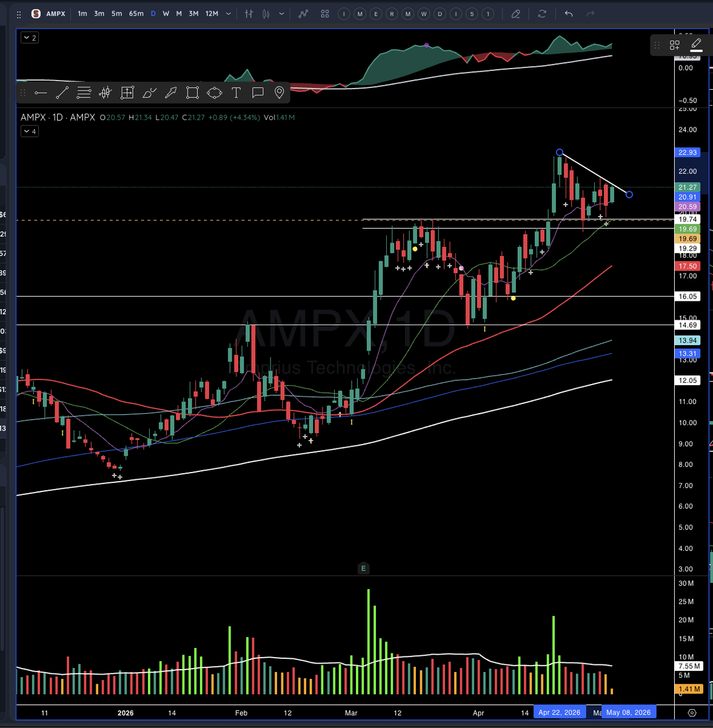Select the candlestick chart style icon
The width and height of the screenshot is (713, 728).
pos(266,13)
